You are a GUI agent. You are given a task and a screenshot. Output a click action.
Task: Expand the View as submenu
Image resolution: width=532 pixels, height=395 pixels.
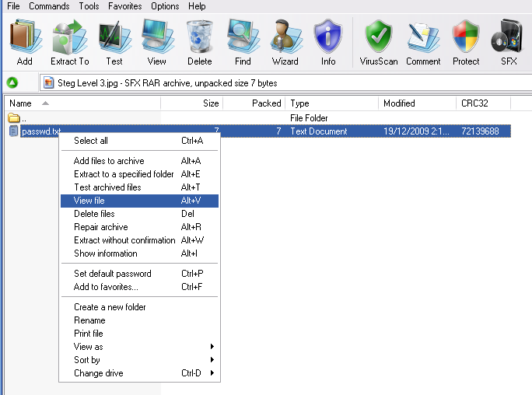[139, 347]
